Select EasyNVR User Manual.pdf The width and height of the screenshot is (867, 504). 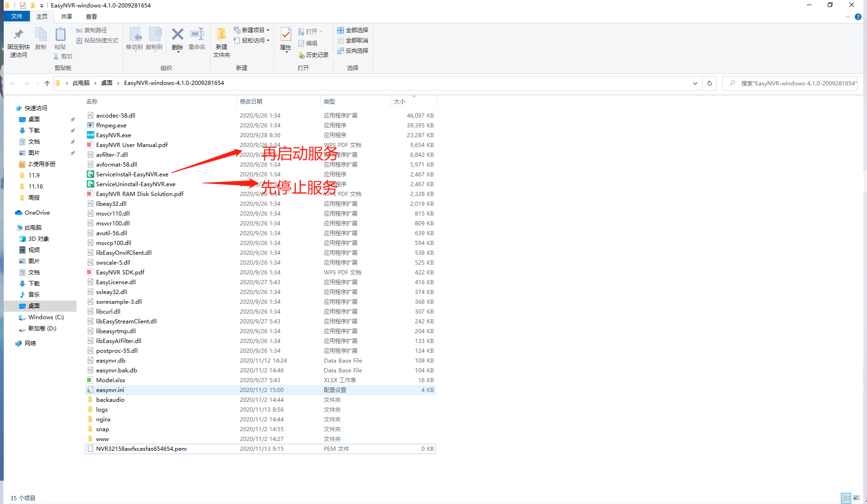(x=132, y=145)
